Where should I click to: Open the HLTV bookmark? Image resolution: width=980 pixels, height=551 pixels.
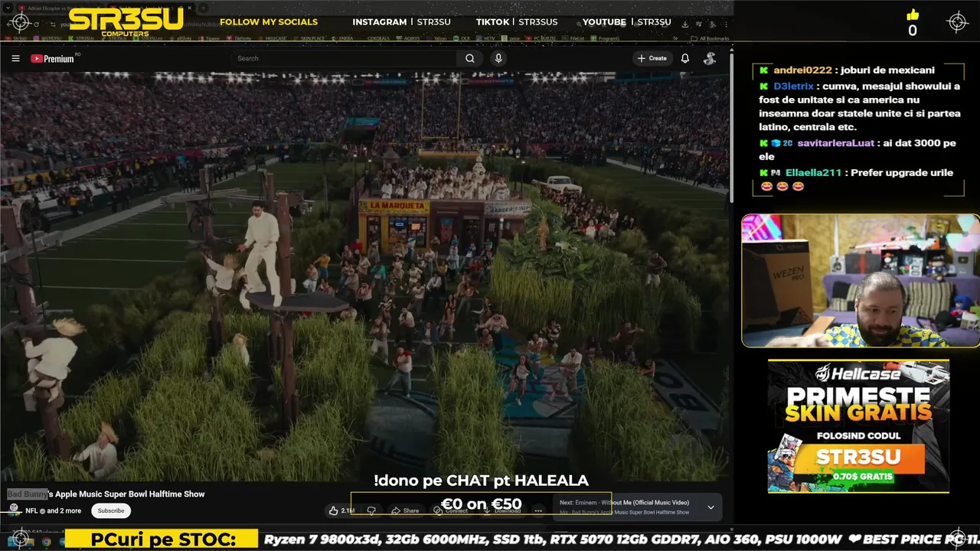[486, 38]
